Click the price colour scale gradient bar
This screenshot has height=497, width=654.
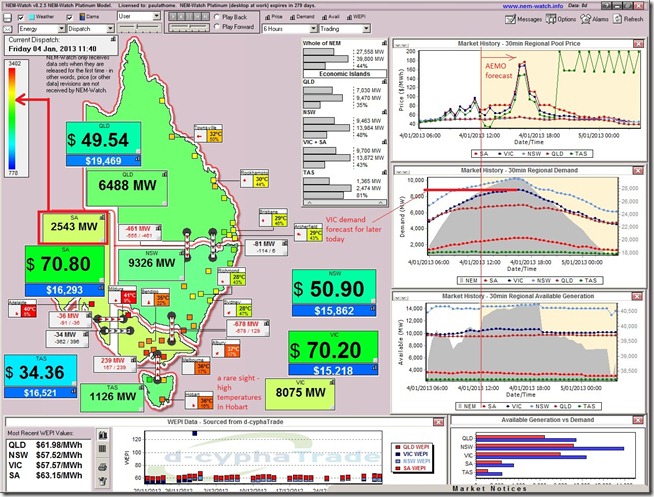click(x=13, y=118)
